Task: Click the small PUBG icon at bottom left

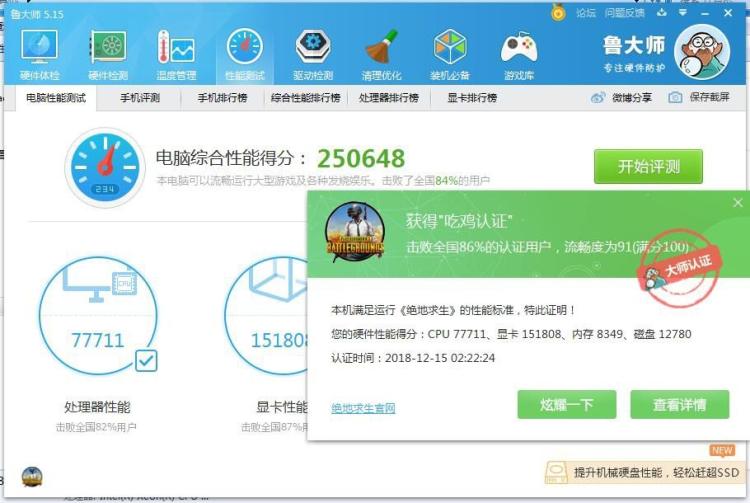Action: [32, 477]
